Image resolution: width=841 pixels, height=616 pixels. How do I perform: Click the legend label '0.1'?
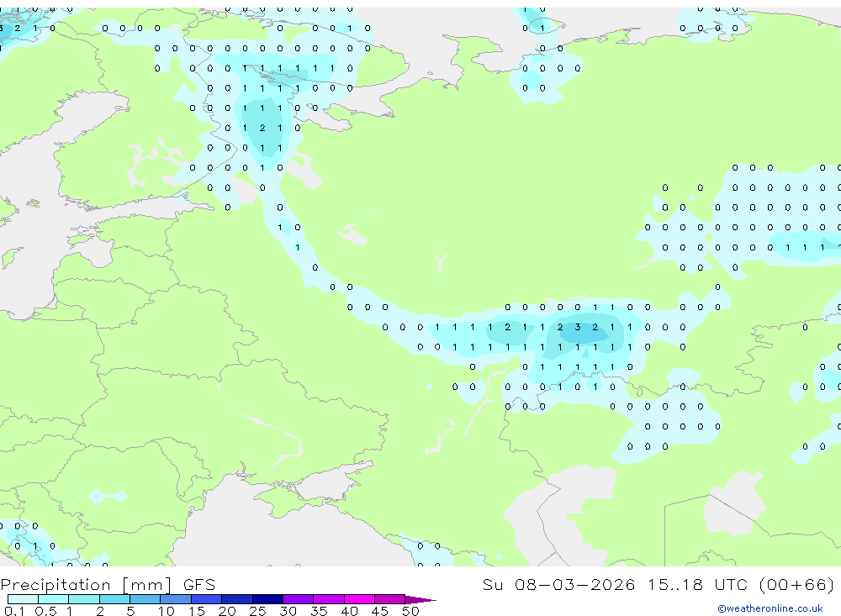(x=14, y=611)
